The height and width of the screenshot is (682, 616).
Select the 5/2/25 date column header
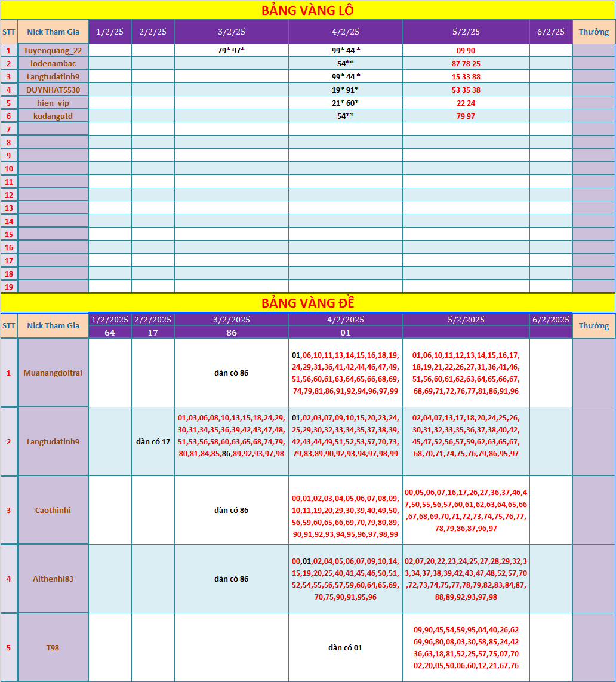tap(466, 32)
